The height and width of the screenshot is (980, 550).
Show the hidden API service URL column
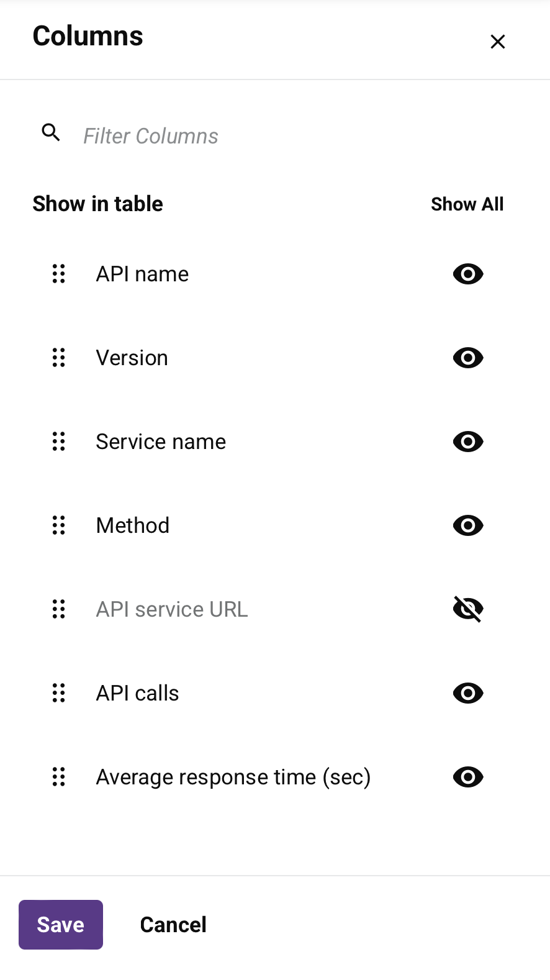(x=468, y=609)
